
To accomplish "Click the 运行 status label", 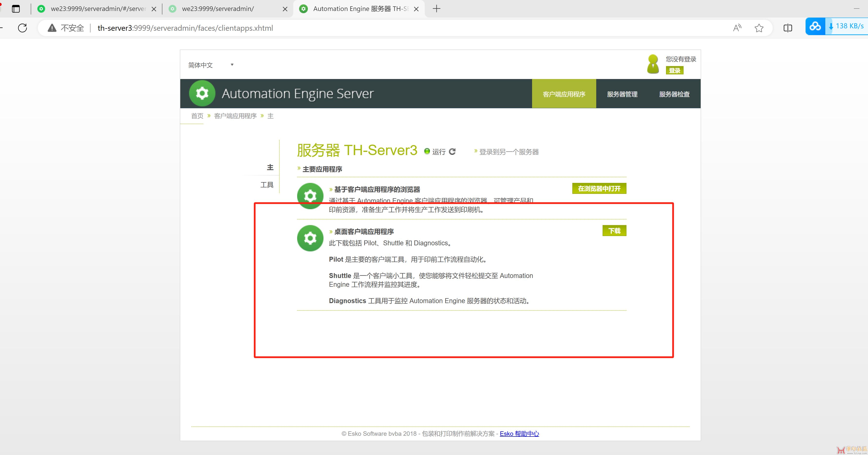I will point(439,152).
